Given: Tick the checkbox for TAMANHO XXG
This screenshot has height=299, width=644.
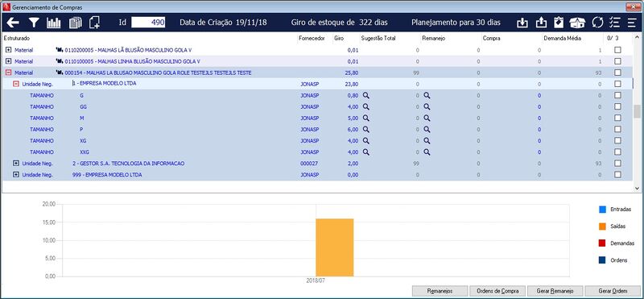Looking at the screenshot, I should pos(617,152).
